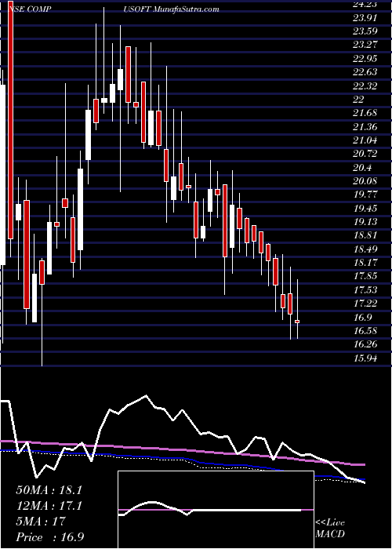The width and height of the screenshot is (392, 549).
Task: Select the 23.59 price axis label
Action: (x=365, y=31)
